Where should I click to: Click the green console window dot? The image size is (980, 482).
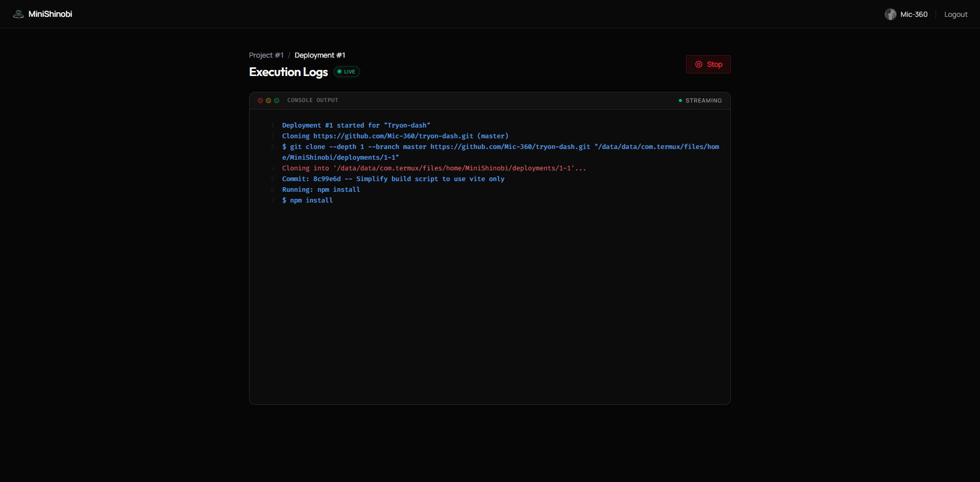(x=277, y=100)
